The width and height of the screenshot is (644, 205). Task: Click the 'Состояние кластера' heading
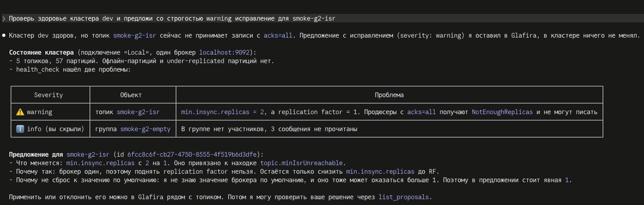coord(41,52)
